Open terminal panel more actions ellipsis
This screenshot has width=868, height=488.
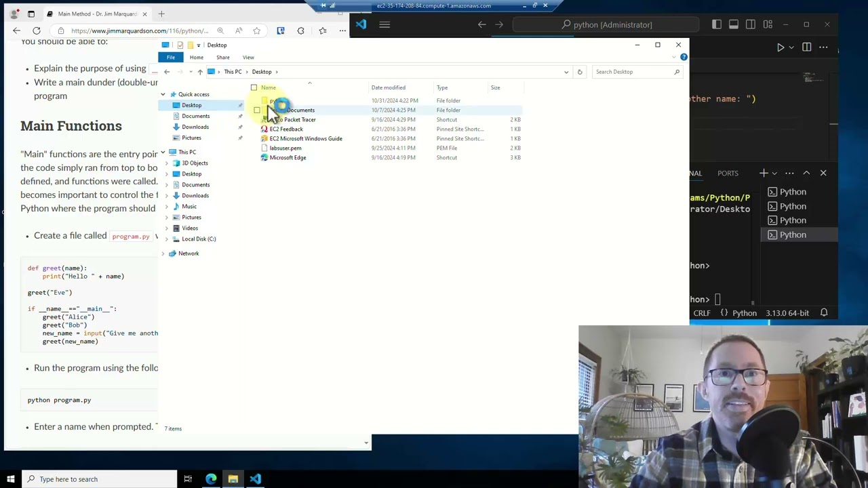tap(789, 173)
